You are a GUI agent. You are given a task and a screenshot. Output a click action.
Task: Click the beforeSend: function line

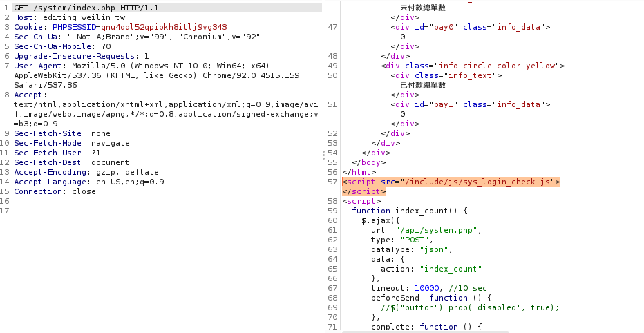431,298
